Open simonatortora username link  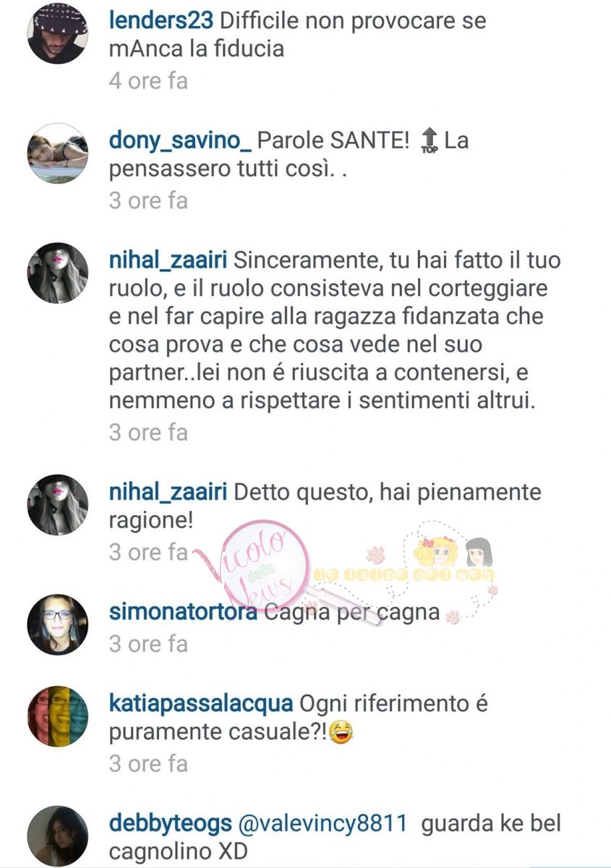[x=183, y=613]
